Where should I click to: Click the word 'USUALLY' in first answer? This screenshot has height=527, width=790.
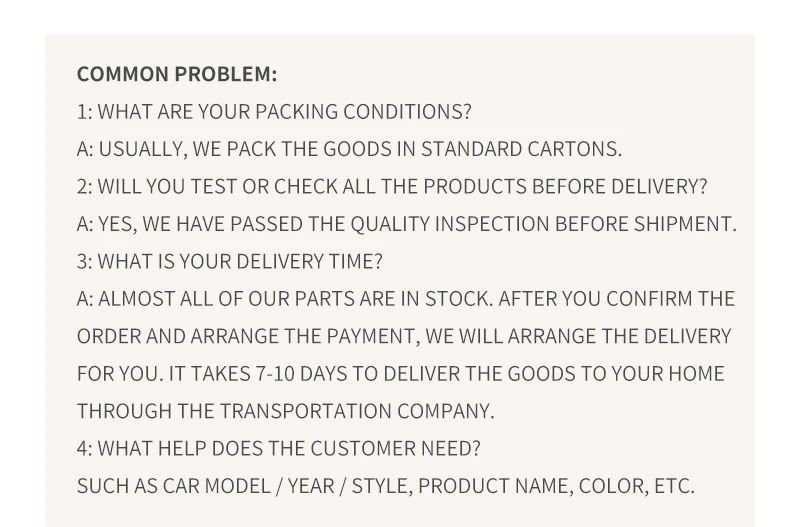pyautogui.click(x=141, y=149)
